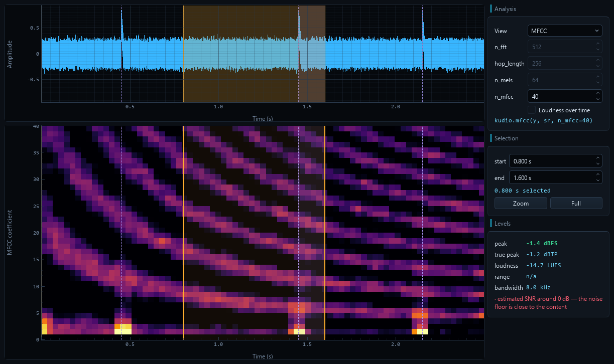
Task: Enable the Loudness over time checkbox
Action: click(532, 110)
